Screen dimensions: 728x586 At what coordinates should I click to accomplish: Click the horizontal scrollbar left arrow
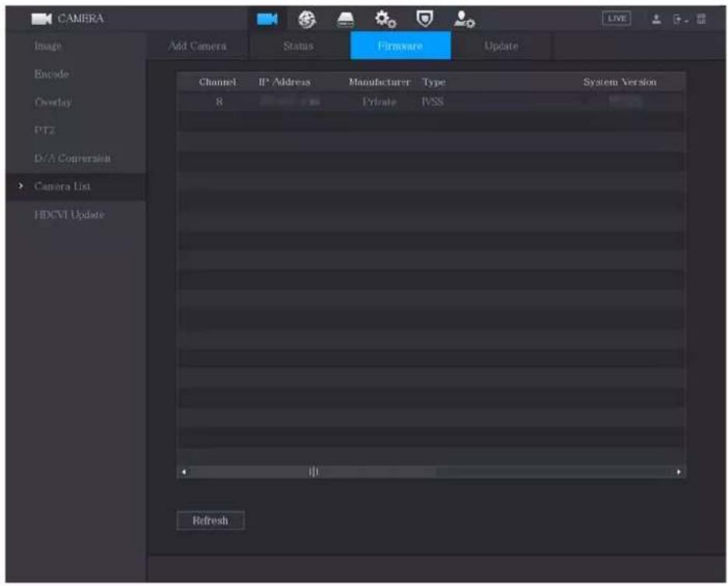coord(185,472)
